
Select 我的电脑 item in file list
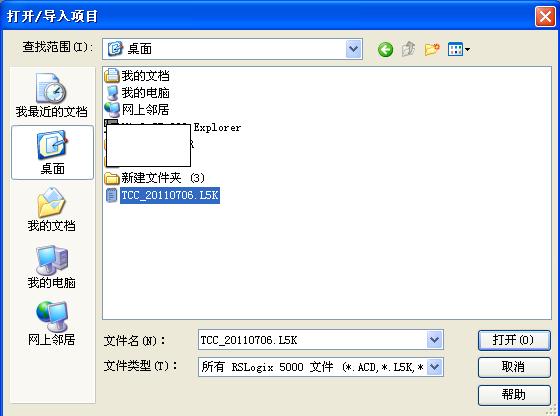point(137,93)
